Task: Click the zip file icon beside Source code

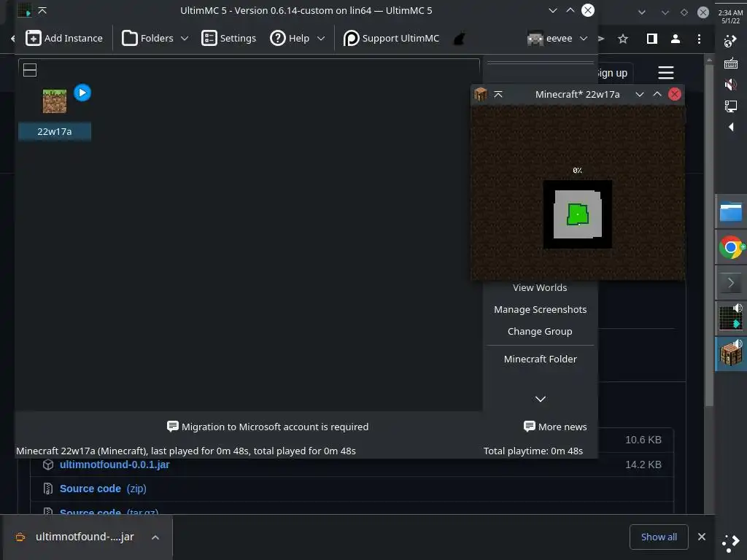Action: coord(48,489)
